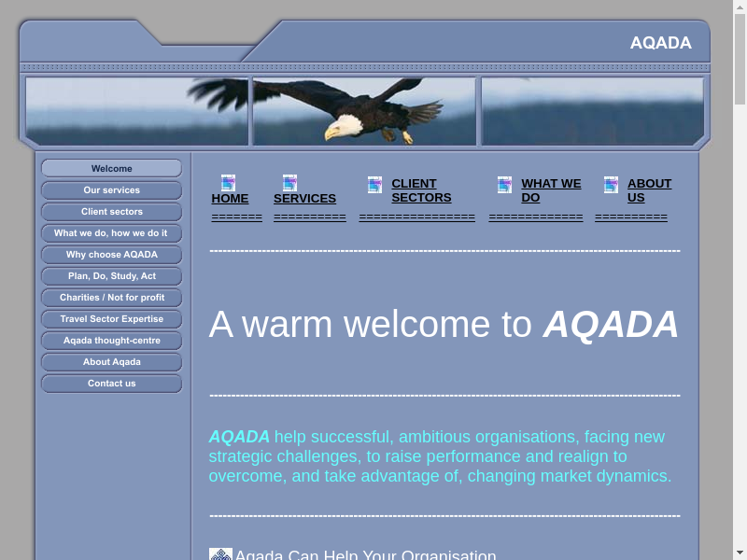Open 'Our services' in the sidebar
Image resolution: width=747 pixels, height=560 pixels.
(x=111, y=190)
